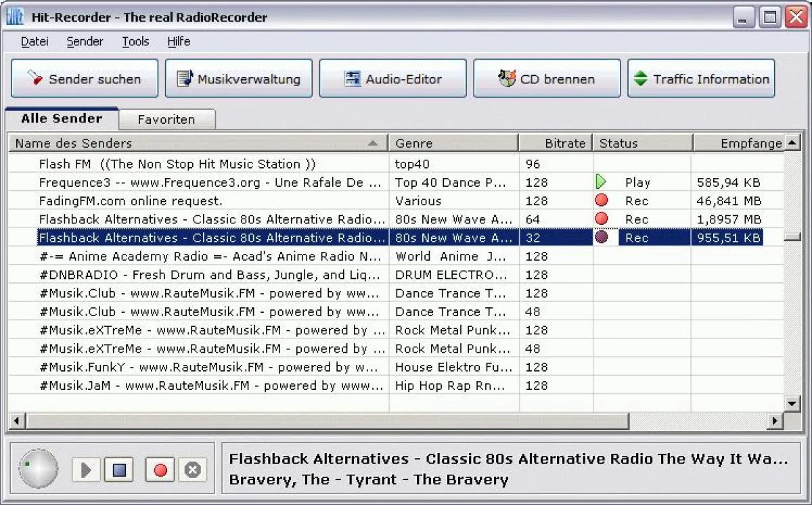Open Sender suchen station search

pos(85,79)
